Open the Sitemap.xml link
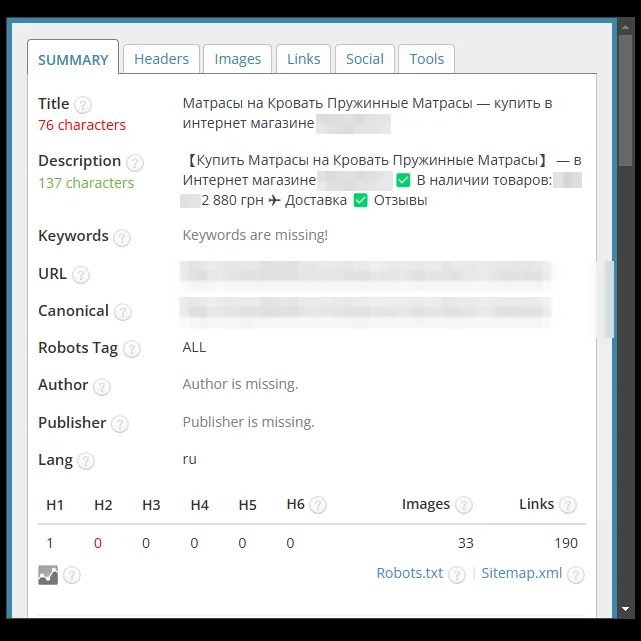 (x=522, y=573)
